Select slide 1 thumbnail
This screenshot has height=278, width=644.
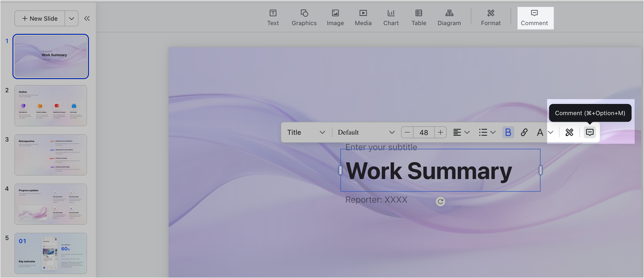click(51, 56)
